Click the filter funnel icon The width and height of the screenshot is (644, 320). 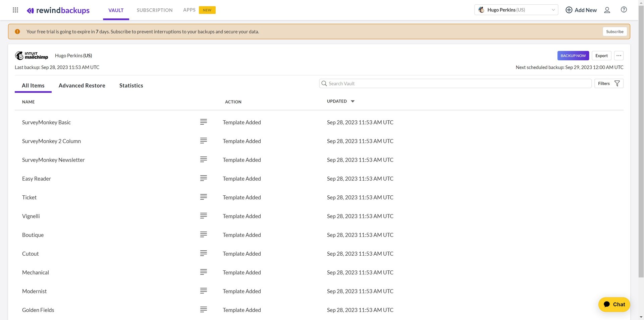coord(617,83)
